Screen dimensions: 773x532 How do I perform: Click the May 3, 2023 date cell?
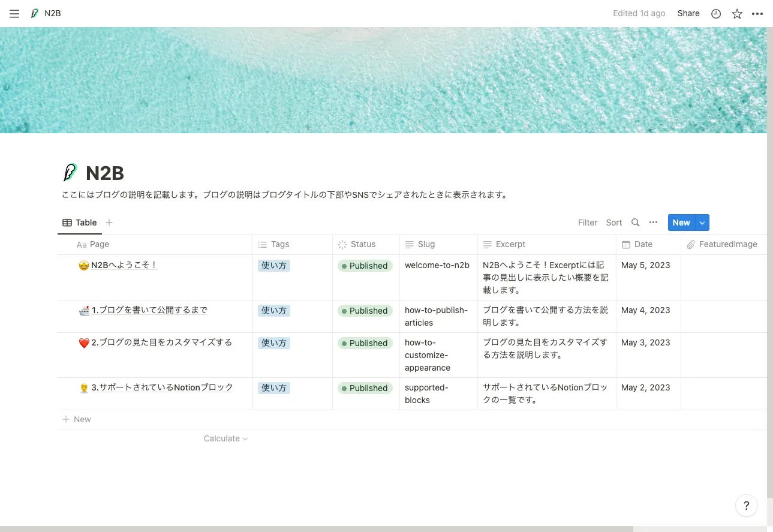(x=648, y=355)
